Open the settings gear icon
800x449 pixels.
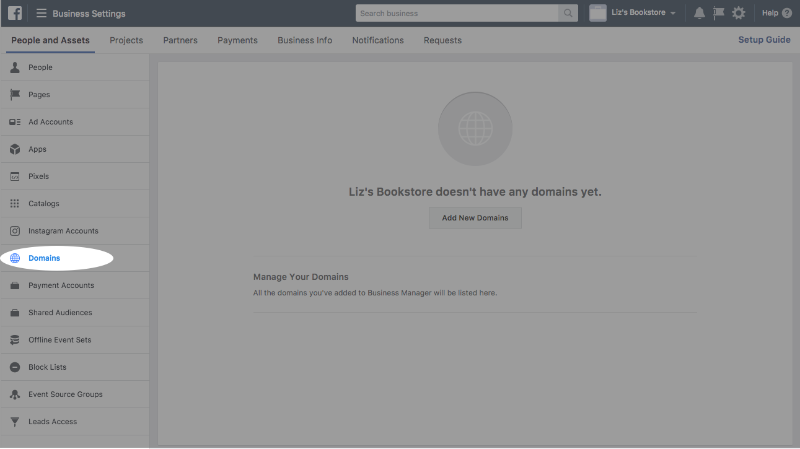tap(738, 13)
